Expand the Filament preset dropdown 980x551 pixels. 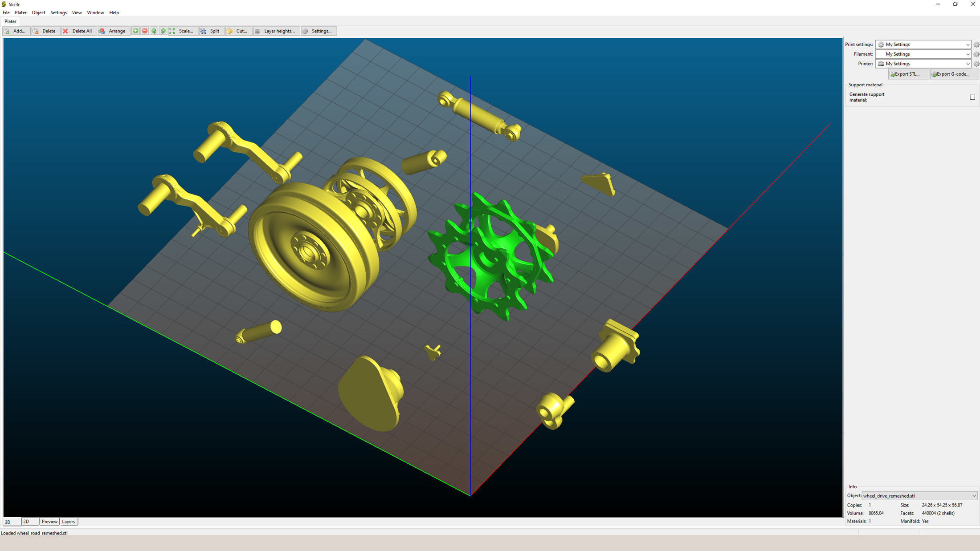tap(967, 54)
